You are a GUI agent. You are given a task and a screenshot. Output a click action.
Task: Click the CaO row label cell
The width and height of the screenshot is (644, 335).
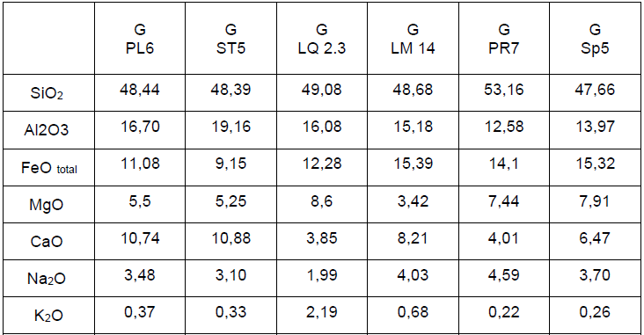[49, 242]
